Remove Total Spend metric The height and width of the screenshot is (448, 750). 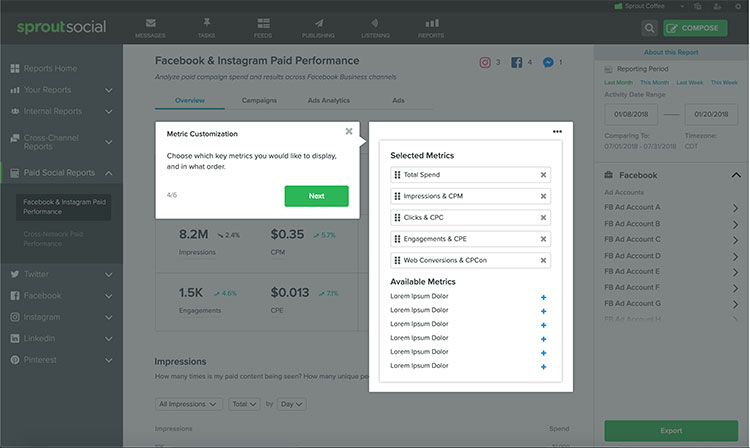click(x=543, y=175)
